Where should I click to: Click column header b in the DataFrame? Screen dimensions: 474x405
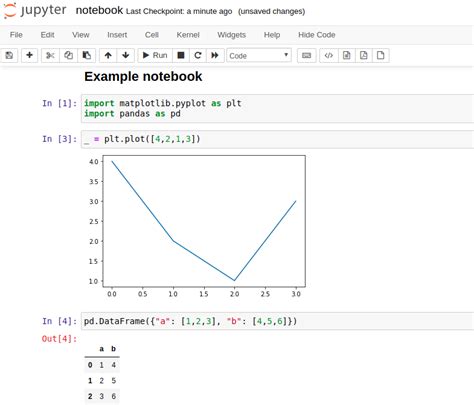coord(114,349)
